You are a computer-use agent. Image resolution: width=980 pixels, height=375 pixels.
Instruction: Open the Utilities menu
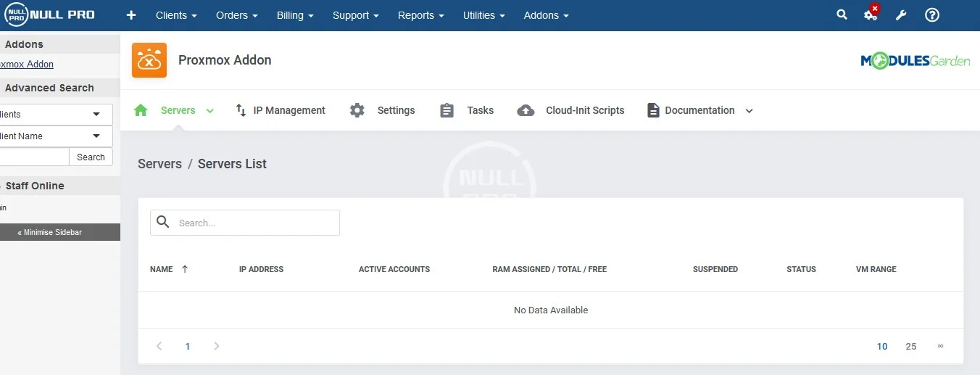[x=483, y=15]
